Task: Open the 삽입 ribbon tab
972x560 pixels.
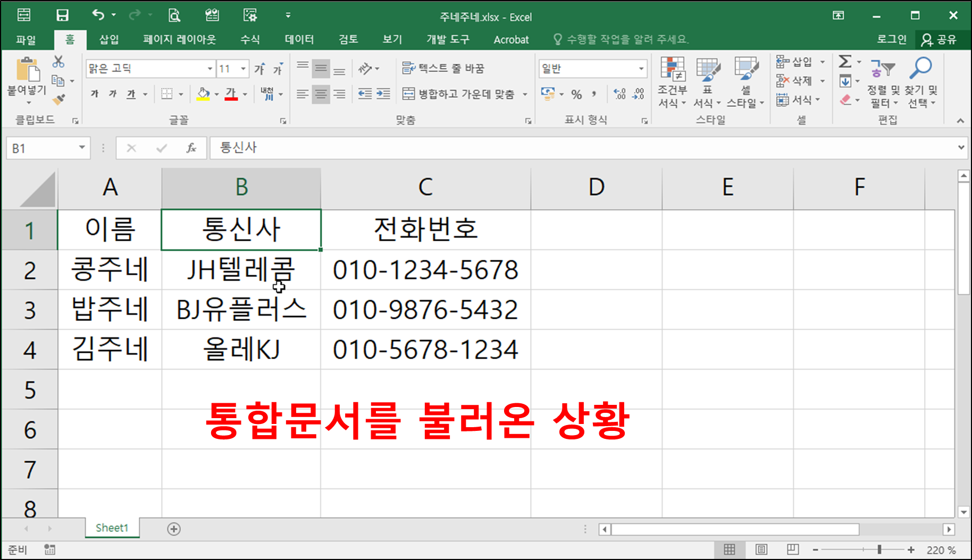Action: [109, 39]
